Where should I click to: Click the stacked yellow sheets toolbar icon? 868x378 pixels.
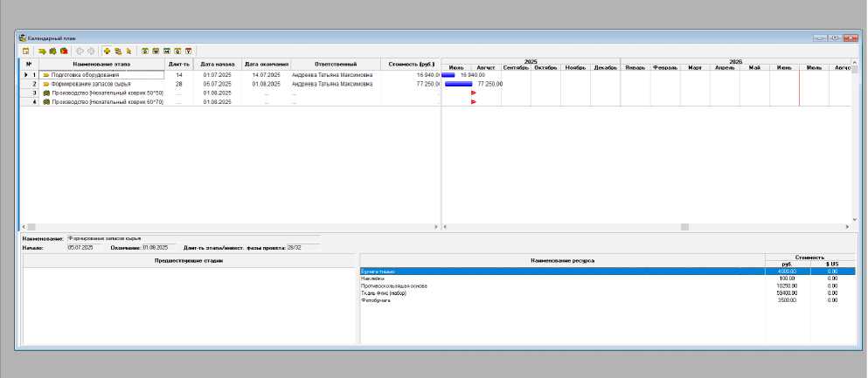(118, 51)
